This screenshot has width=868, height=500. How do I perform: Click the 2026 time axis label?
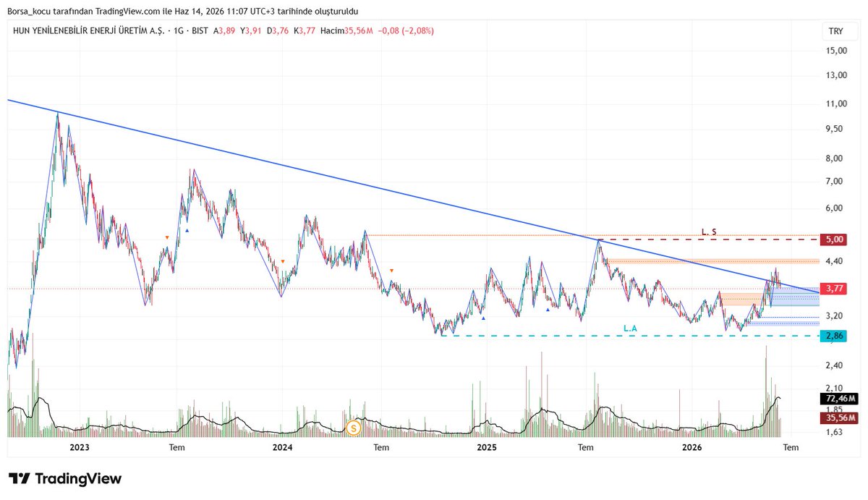(x=692, y=447)
